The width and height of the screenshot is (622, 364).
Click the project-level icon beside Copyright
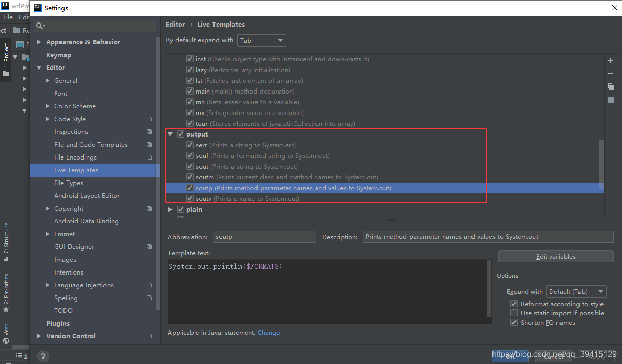[149, 209]
